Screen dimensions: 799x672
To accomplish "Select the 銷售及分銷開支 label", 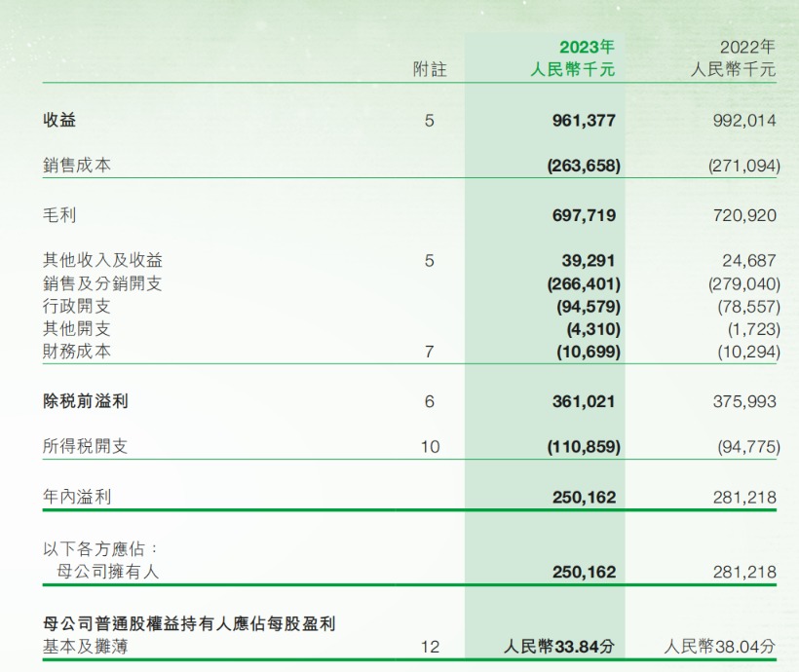I will (102, 283).
